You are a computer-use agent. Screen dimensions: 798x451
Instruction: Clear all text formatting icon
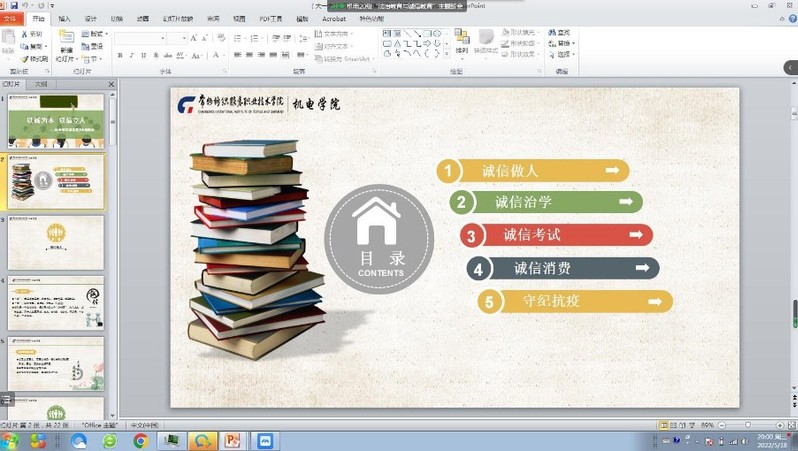point(221,38)
